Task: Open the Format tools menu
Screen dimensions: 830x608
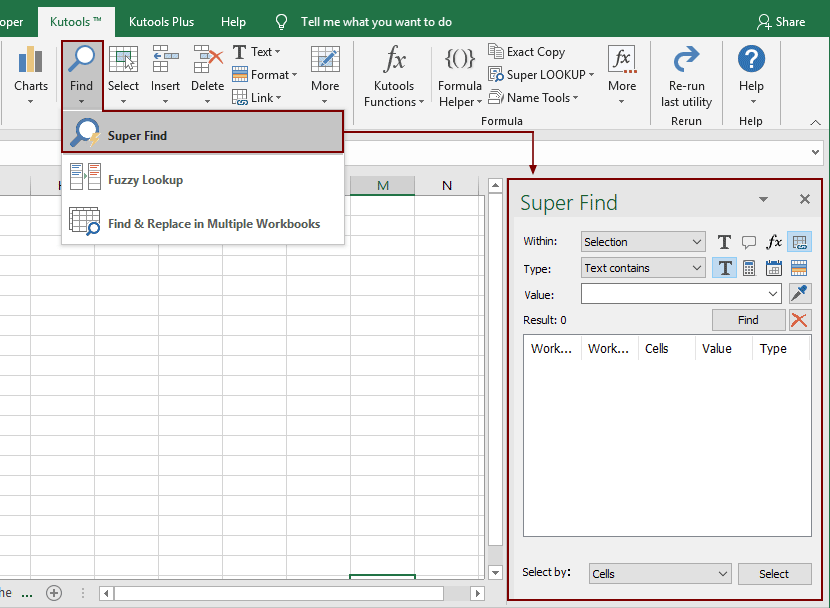Action: click(265, 75)
